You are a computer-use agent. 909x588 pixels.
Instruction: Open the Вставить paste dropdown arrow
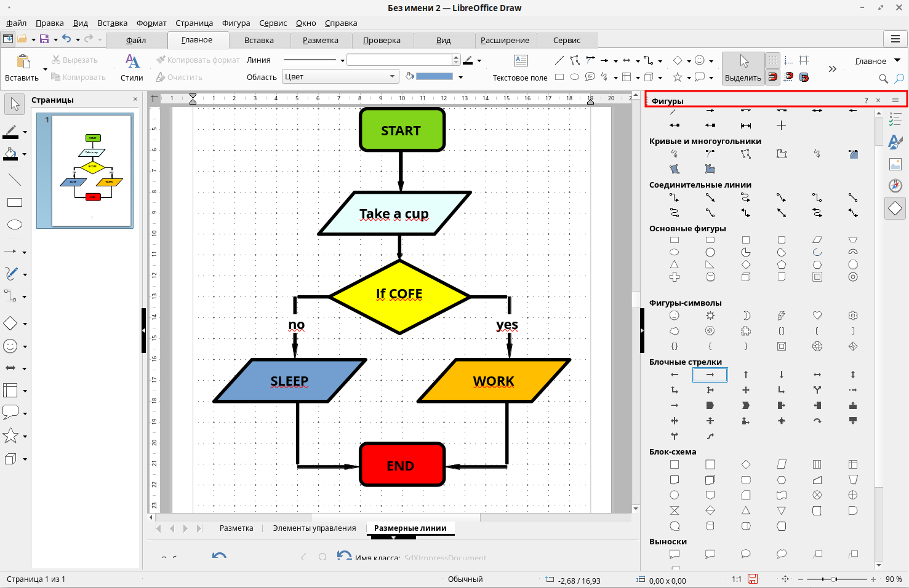point(45,70)
